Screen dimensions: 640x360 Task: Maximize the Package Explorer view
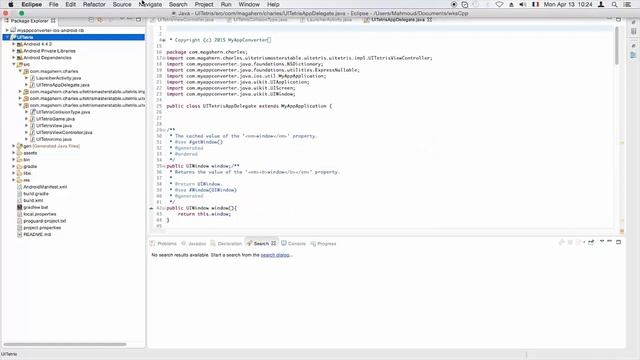pos(139,20)
